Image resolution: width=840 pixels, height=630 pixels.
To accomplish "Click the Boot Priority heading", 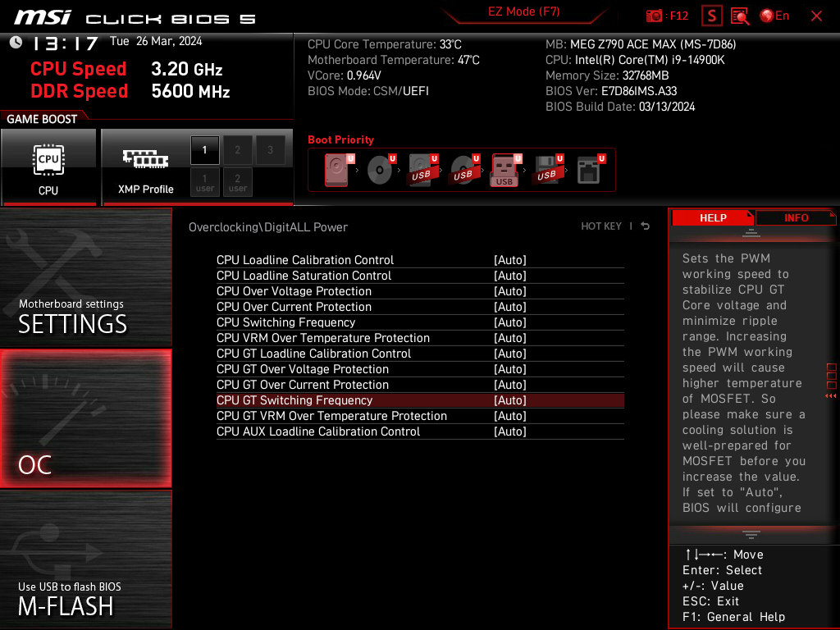I will click(340, 139).
